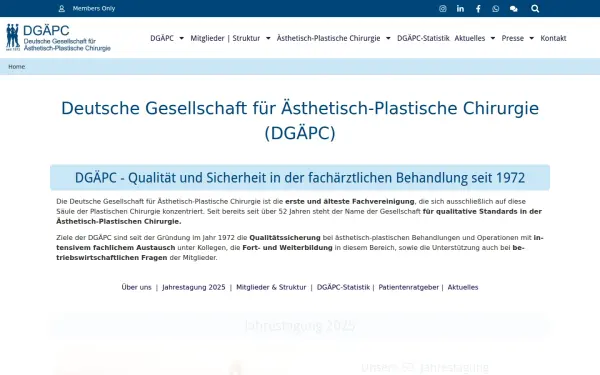
Task: Open the Patientenratgeber link
Action: click(409, 287)
